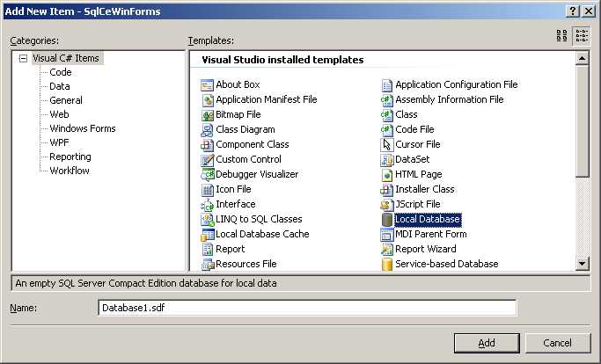The image size is (601, 364).
Task: Select the Reporting category
Action: 70,157
